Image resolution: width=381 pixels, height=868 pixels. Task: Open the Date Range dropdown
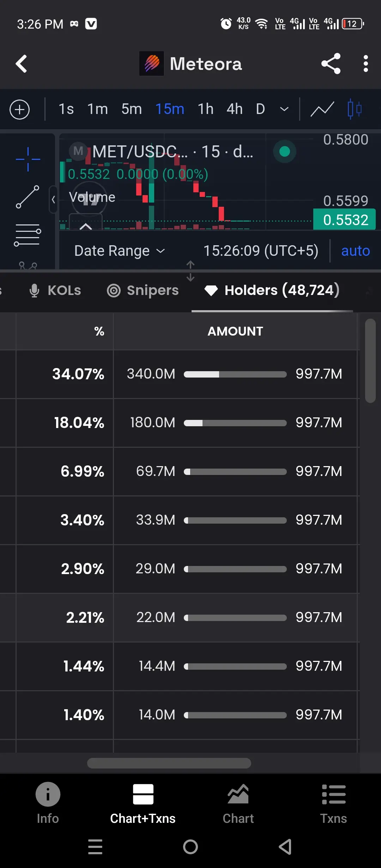(120, 251)
